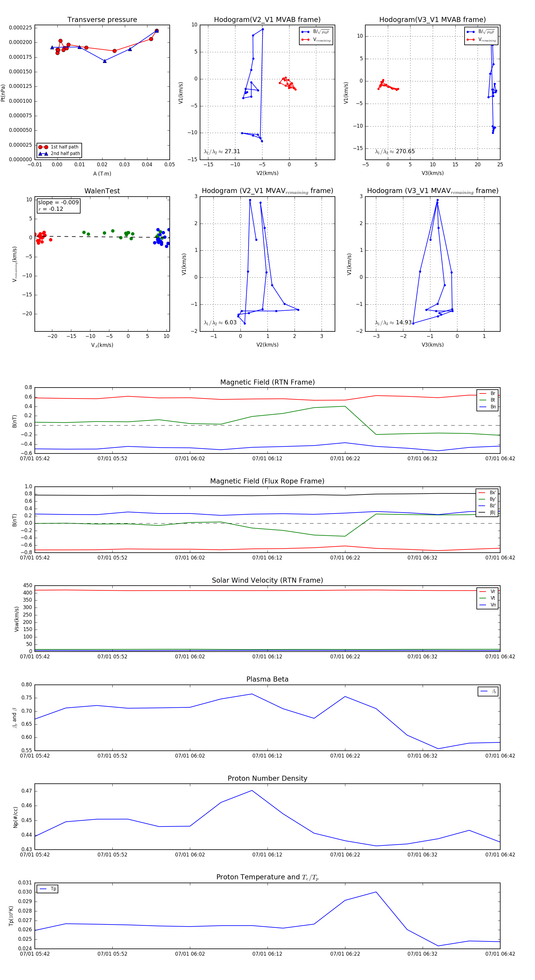Click the "Tp(10^6K)" y-axis label
Viewport: 535px width, 980px height.
click(x=11, y=916)
